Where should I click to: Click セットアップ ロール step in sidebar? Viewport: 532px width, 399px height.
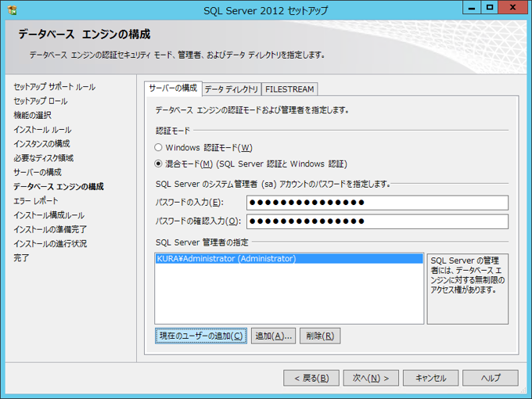pyautogui.click(x=41, y=101)
